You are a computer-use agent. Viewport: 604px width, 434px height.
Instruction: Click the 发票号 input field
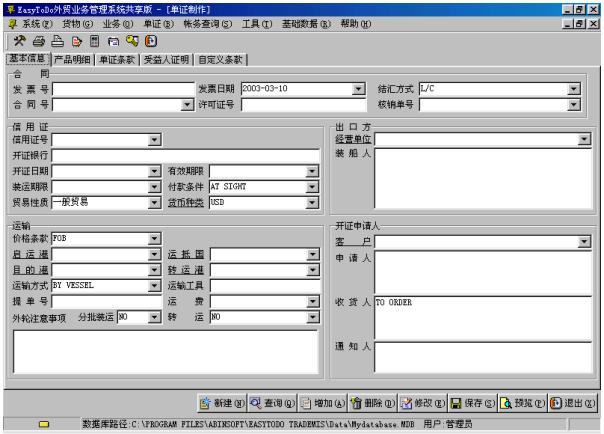click(x=123, y=89)
